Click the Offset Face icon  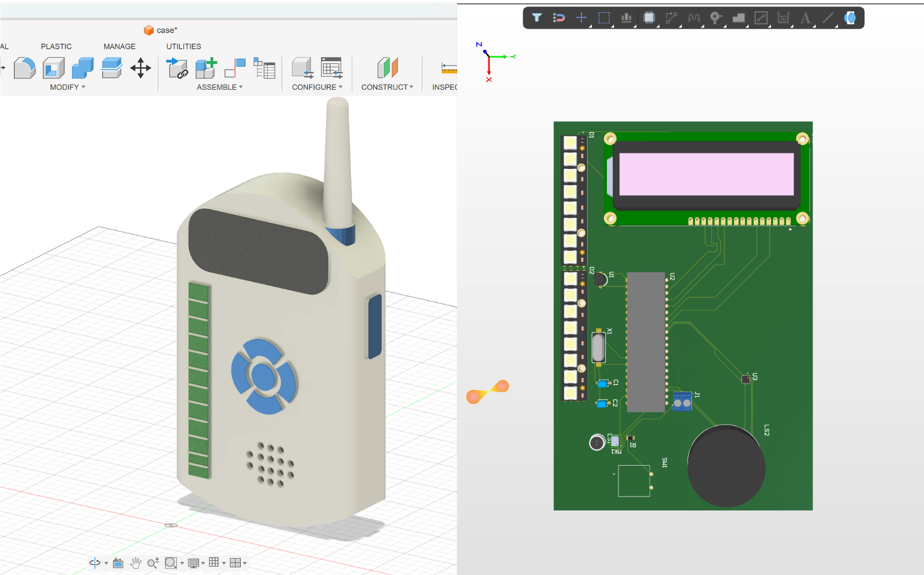point(111,68)
